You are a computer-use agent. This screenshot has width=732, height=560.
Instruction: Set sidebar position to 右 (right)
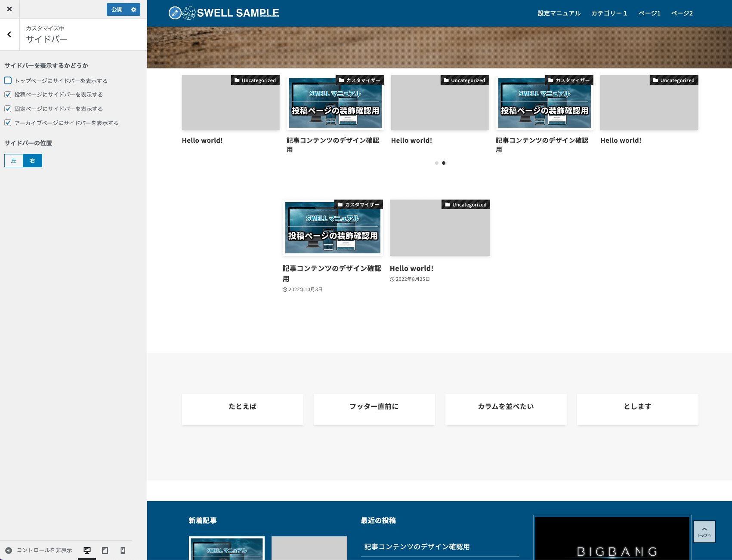point(32,160)
